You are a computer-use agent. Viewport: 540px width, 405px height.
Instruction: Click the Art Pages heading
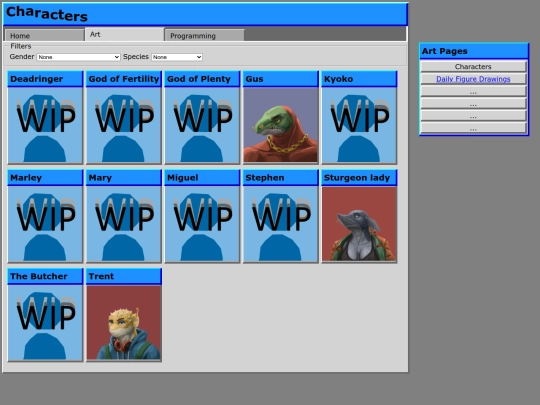click(x=474, y=51)
